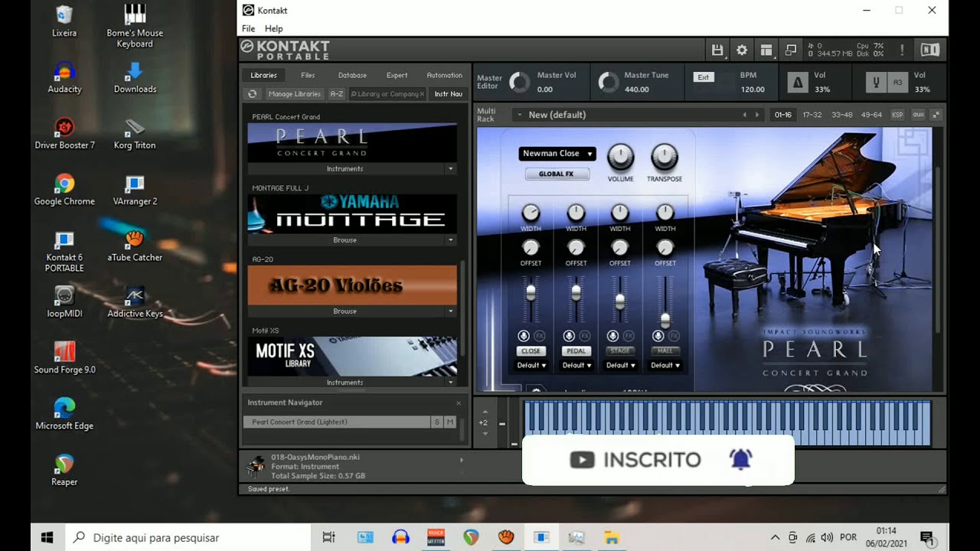Open the KSP multi script editor

pos(897,115)
